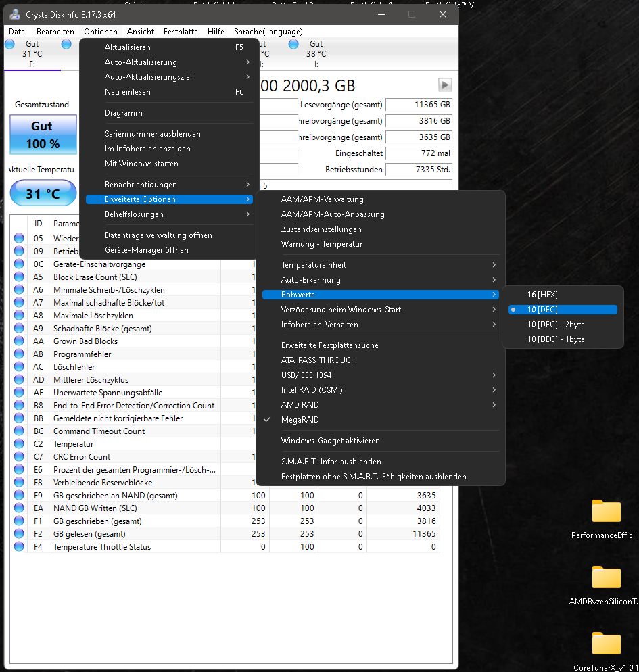The image size is (639, 672).
Task: Open the Ansicht menu
Action: pos(141,32)
